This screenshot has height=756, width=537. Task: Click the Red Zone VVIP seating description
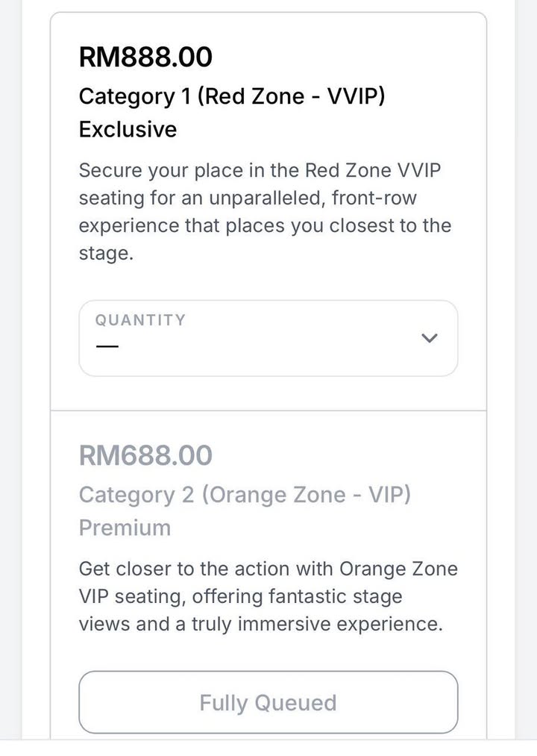pyautogui.click(x=265, y=211)
